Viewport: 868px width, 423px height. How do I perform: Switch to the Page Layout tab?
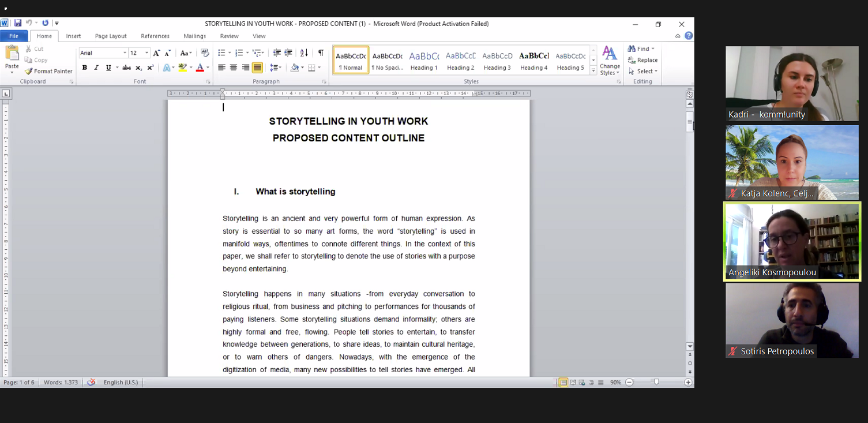111,36
